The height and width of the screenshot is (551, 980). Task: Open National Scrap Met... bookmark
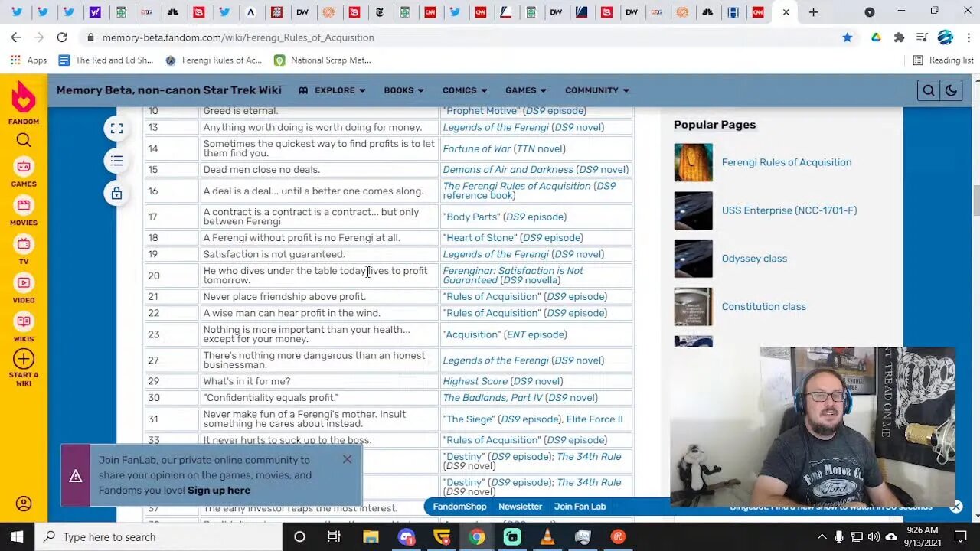coord(322,60)
